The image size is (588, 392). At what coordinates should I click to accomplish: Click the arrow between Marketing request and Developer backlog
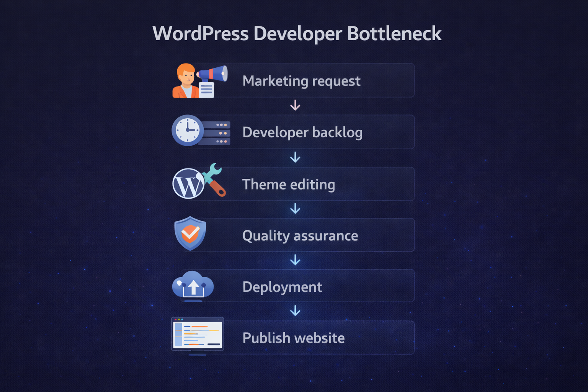click(x=295, y=106)
